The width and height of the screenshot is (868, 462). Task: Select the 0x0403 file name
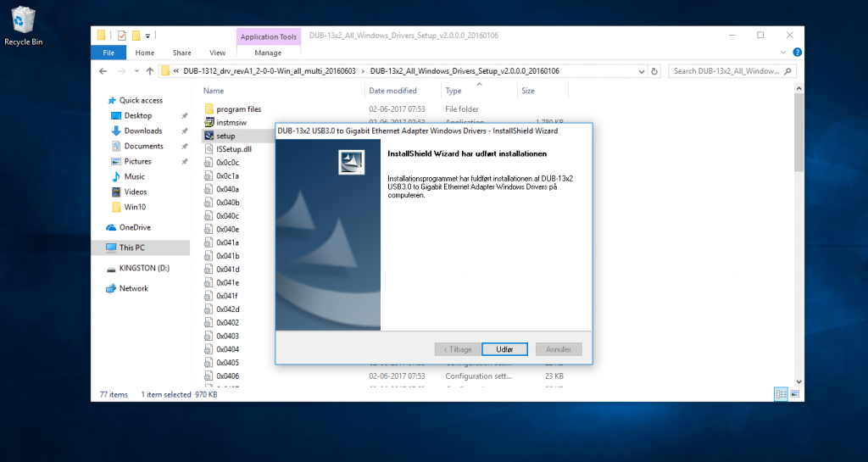[228, 336]
